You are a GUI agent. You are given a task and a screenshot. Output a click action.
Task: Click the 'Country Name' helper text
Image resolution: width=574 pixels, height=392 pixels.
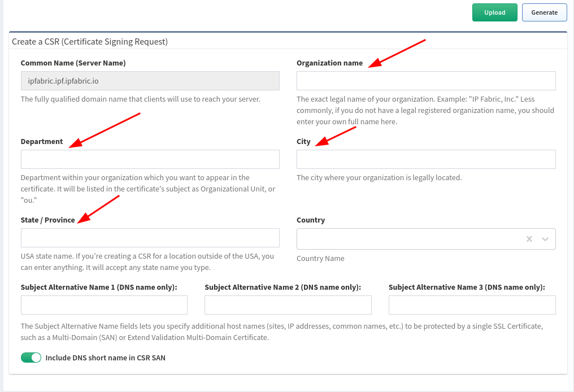tap(320, 258)
